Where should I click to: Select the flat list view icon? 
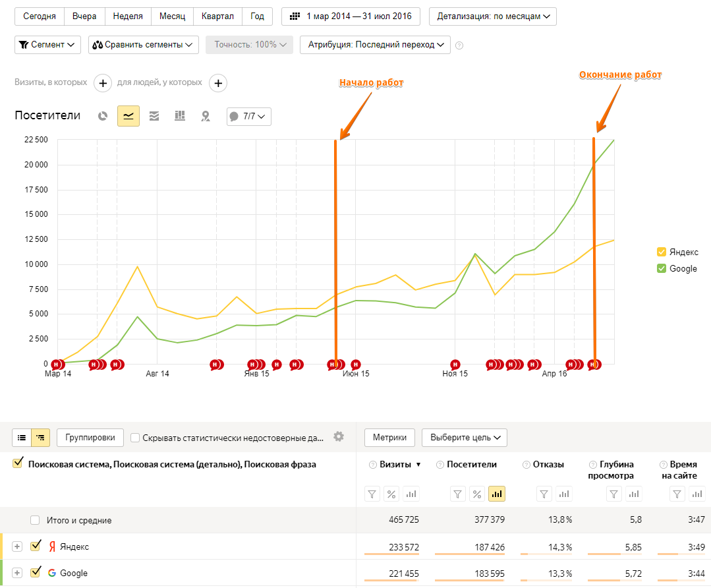21,438
